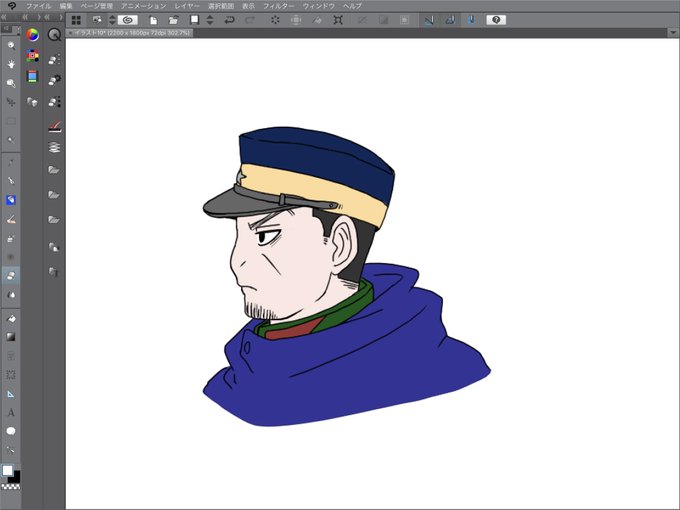Select the Balloon tool
This screenshot has height=510, width=680.
click(11, 431)
